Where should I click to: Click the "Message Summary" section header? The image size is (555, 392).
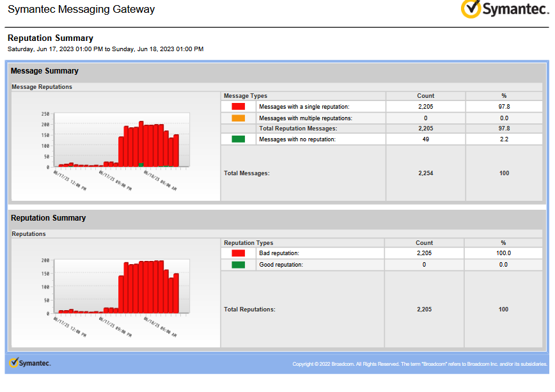click(x=45, y=71)
